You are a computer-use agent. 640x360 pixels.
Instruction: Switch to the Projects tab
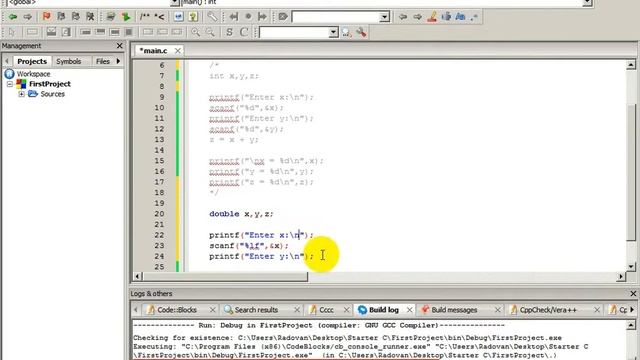click(32, 61)
